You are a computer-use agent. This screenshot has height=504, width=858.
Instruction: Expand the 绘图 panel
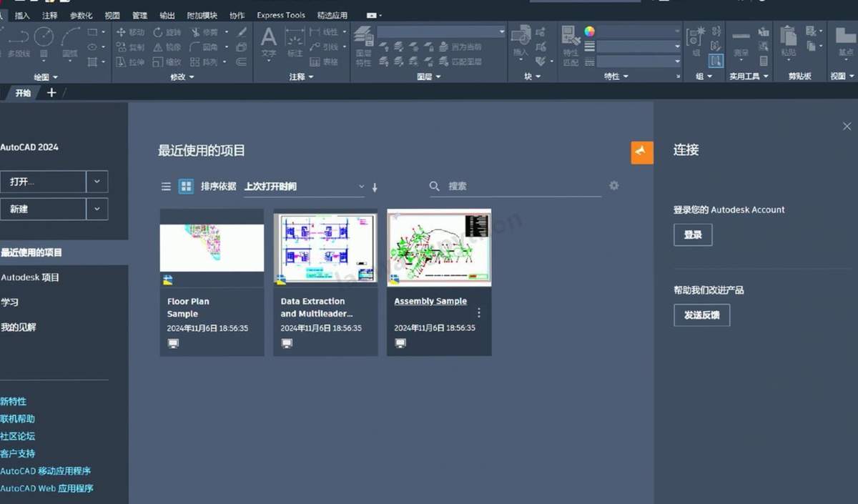tap(46, 76)
